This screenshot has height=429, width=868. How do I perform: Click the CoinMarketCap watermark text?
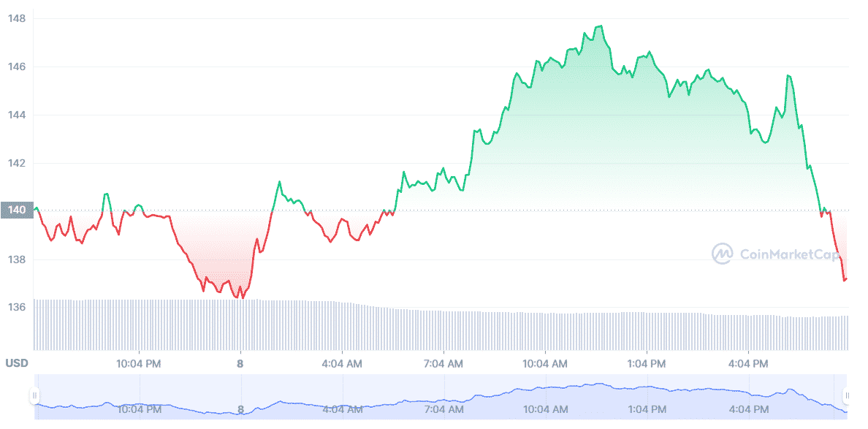789,254
